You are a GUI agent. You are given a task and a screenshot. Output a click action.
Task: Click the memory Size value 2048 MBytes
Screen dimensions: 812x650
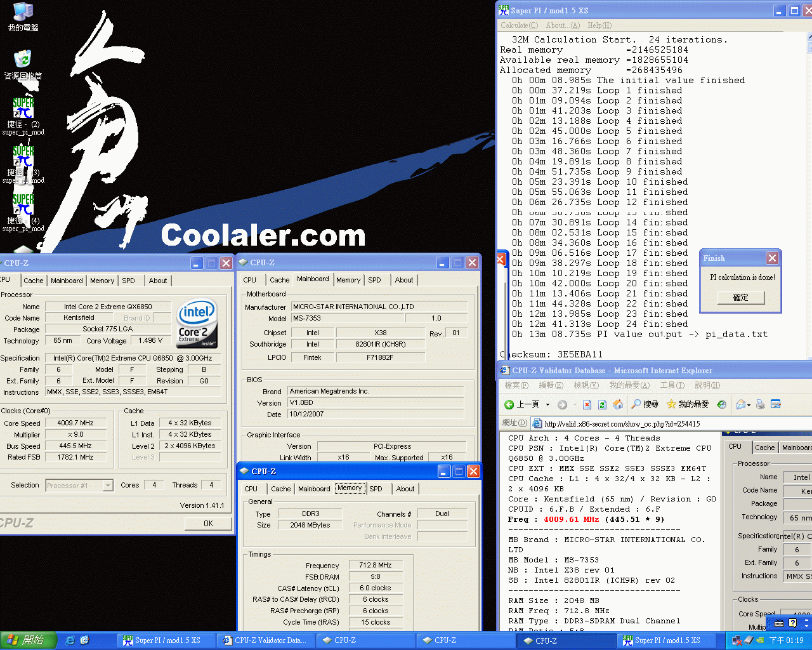(x=310, y=525)
